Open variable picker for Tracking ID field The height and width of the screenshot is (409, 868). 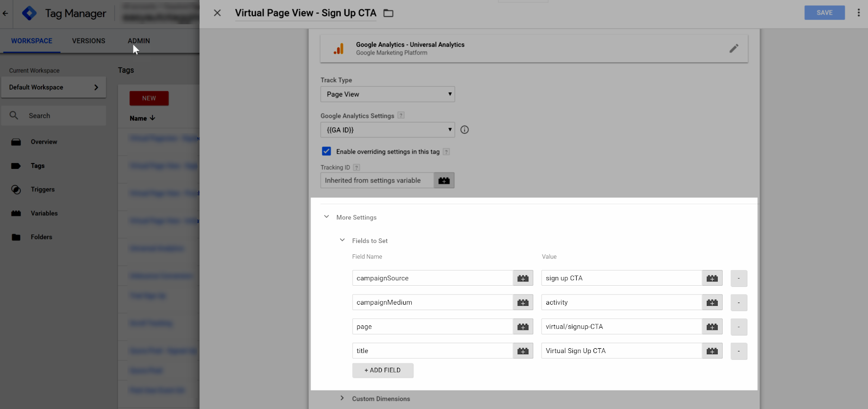click(x=444, y=180)
